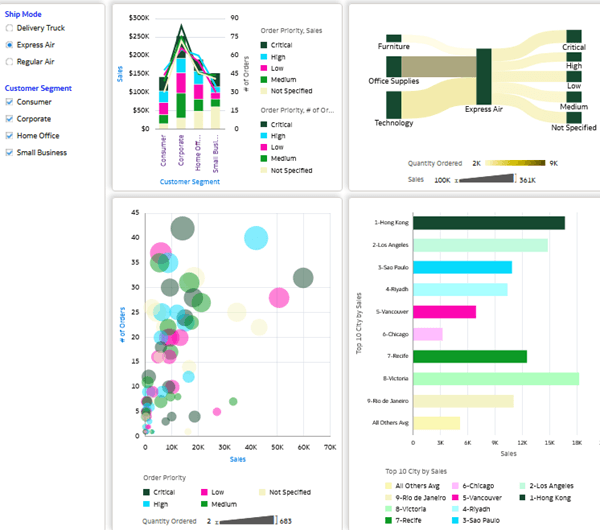Click Medium swatch in scatter plot legend
This screenshot has width=600, height=530.
[204, 504]
